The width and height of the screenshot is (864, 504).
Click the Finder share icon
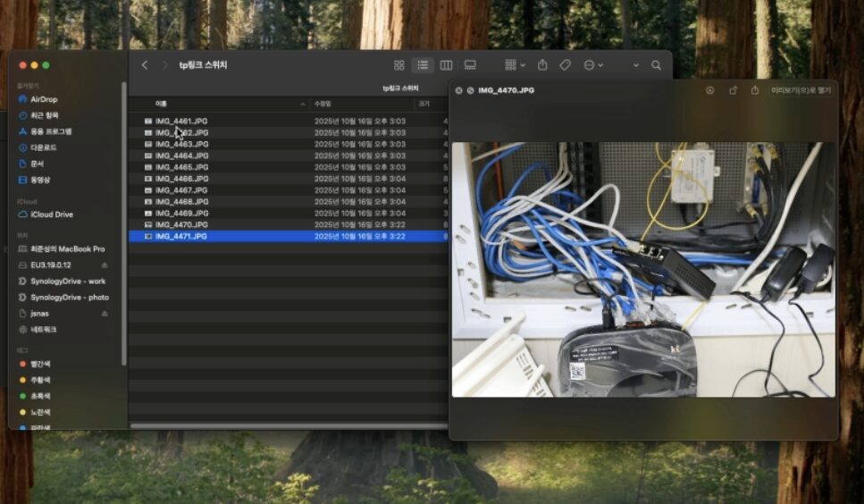pyautogui.click(x=542, y=65)
